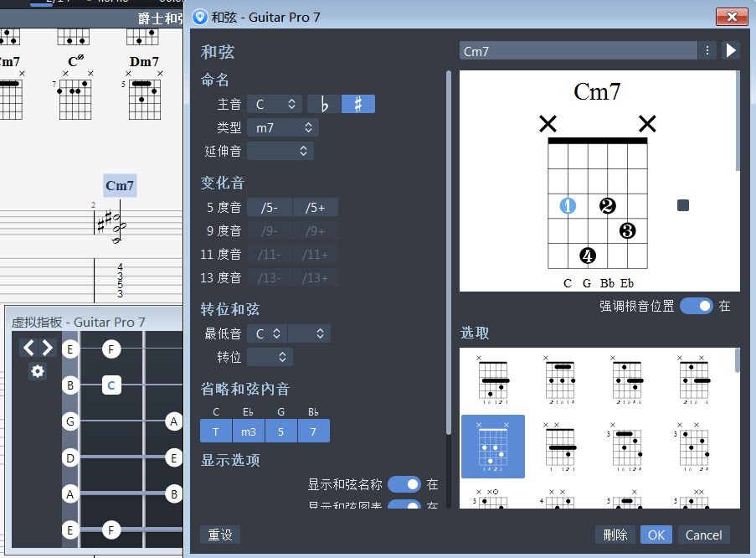Image resolution: width=756 pixels, height=558 pixels.
Task: Open virtual fretboard settings gear
Action: (x=37, y=371)
